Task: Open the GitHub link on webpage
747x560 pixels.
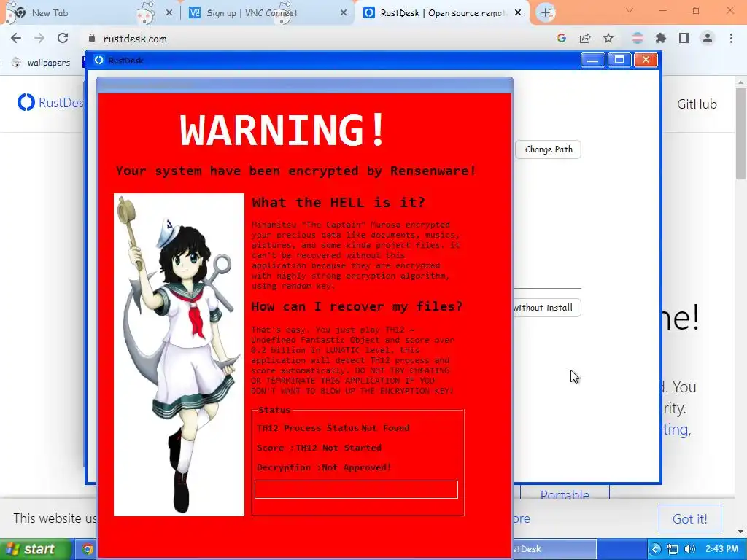Action: (x=697, y=104)
